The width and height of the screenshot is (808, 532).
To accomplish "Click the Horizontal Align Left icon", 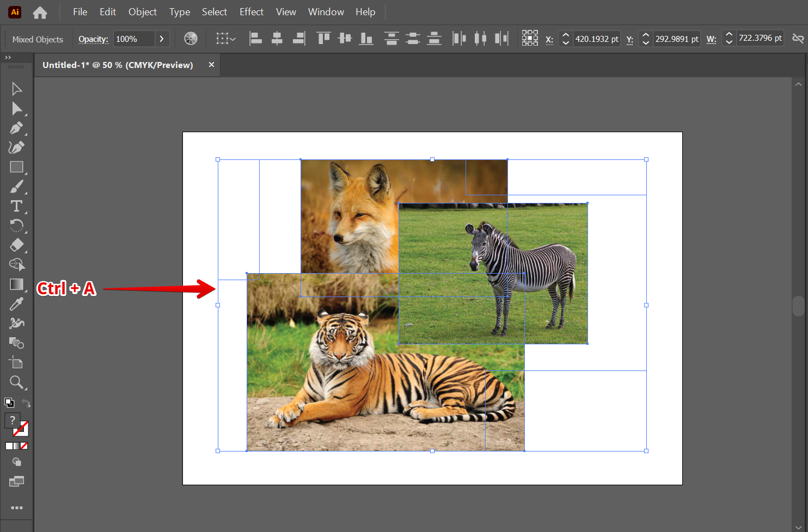I will click(255, 39).
